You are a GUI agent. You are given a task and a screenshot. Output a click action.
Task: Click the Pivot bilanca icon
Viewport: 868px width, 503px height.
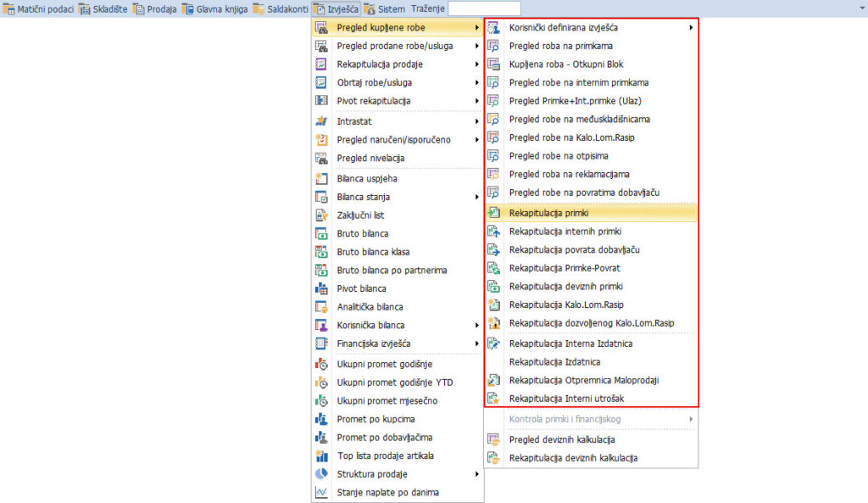321,288
